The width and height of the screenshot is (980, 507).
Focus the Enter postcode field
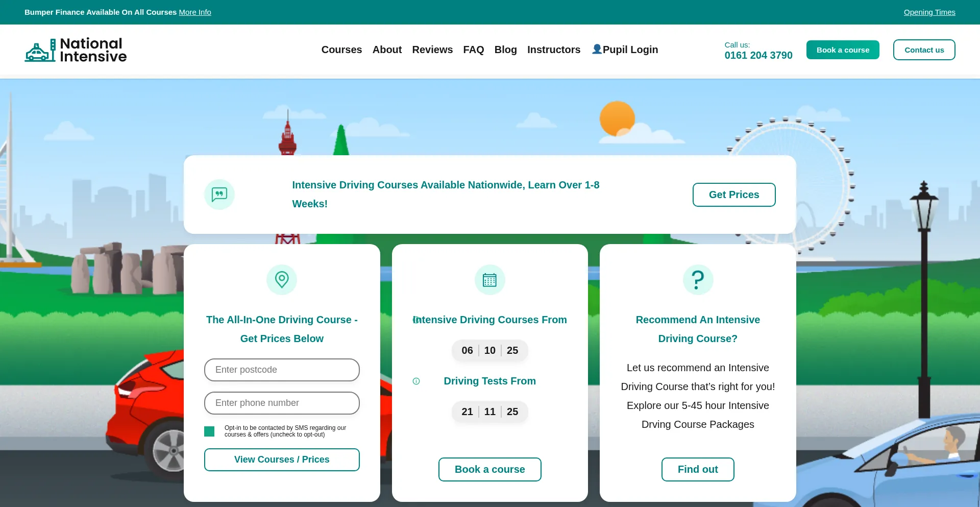(282, 370)
